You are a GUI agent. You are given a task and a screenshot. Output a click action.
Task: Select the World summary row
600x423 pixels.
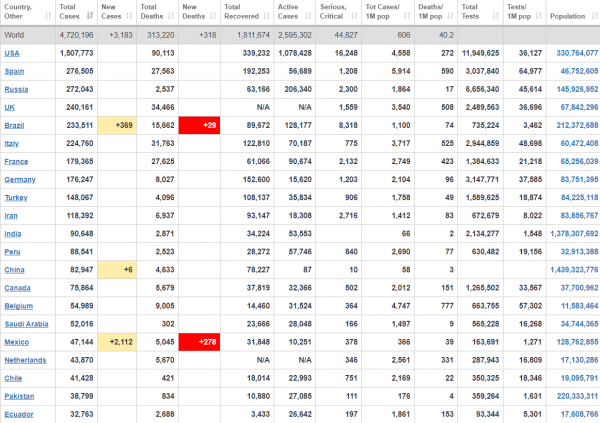tap(300, 35)
